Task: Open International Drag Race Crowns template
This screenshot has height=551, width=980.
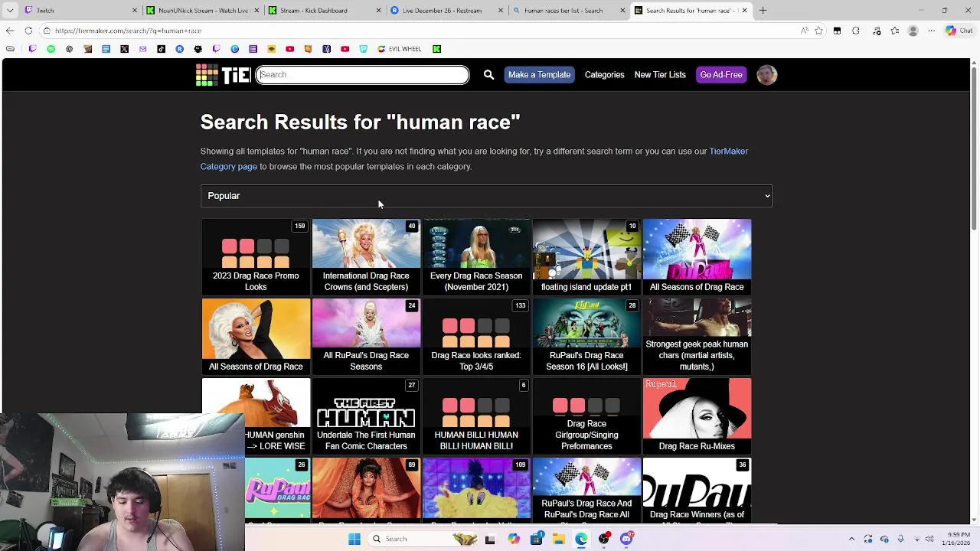Action: [366, 256]
